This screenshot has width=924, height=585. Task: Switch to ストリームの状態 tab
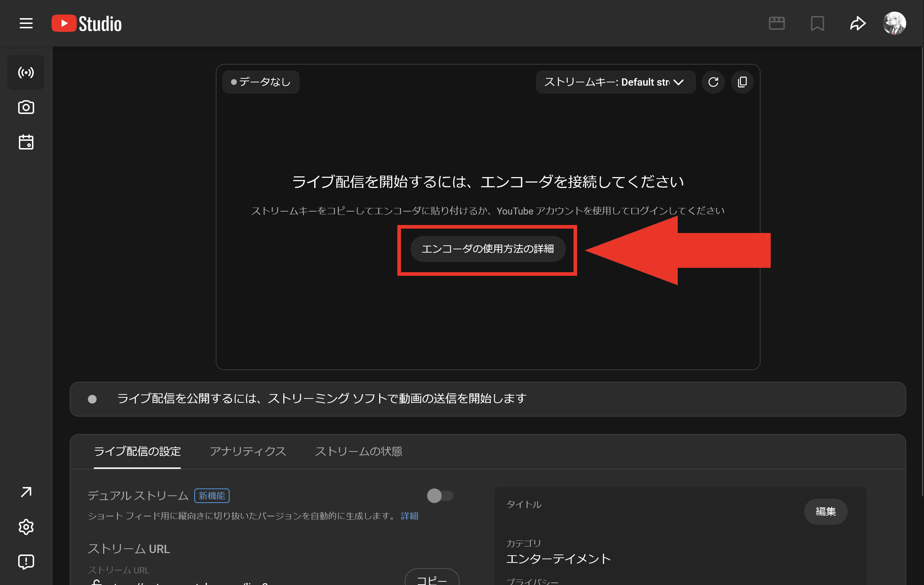click(358, 451)
